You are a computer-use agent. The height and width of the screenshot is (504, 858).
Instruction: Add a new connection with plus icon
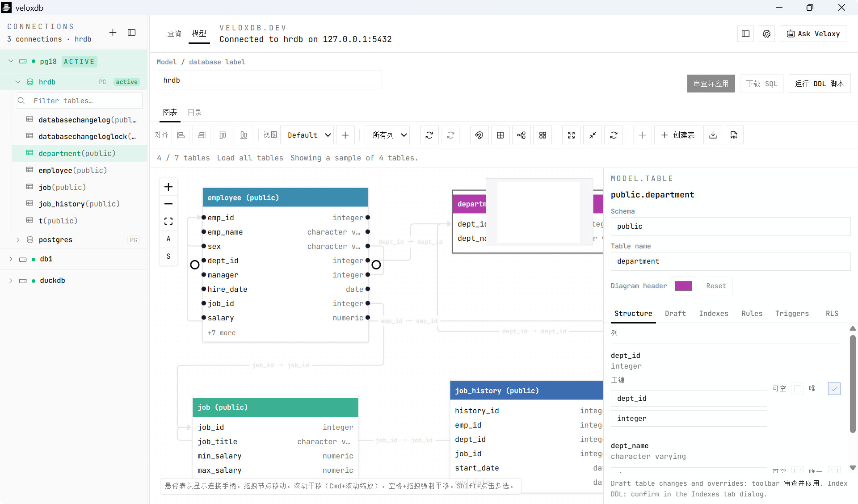click(113, 33)
